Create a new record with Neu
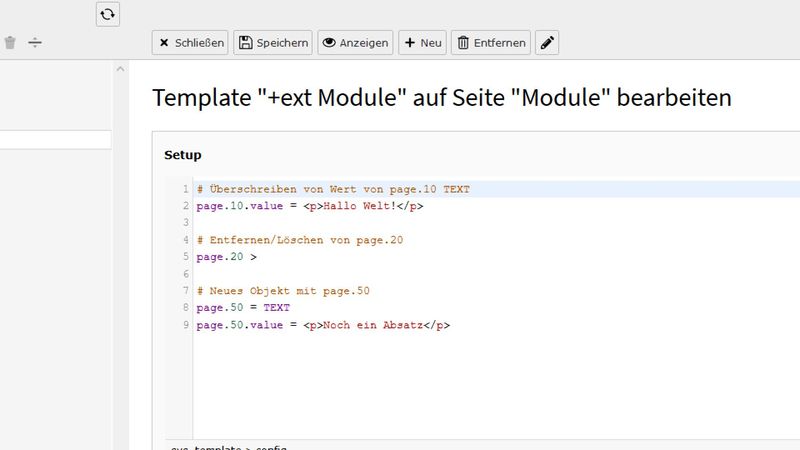Screen dimensions: 800x450 coord(422,43)
